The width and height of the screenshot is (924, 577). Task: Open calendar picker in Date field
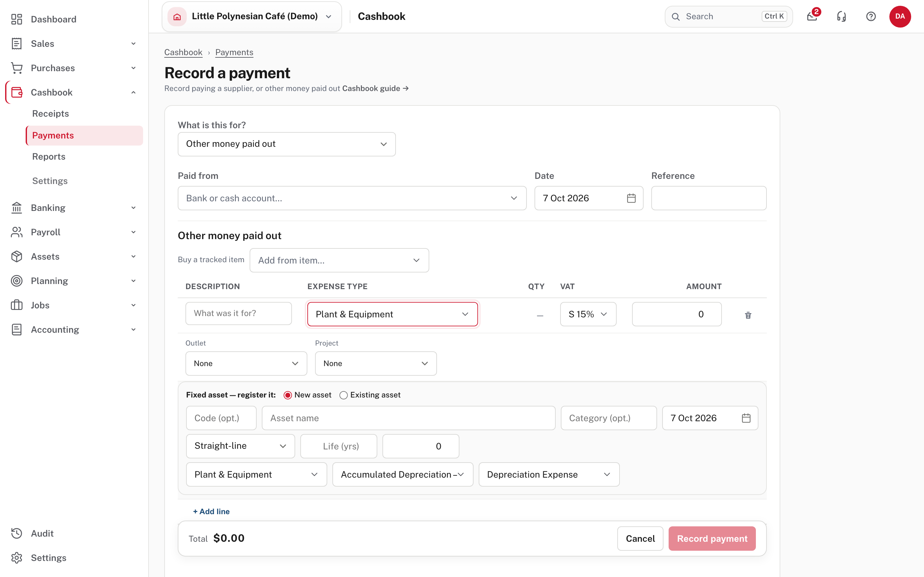[x=631, y=198]
